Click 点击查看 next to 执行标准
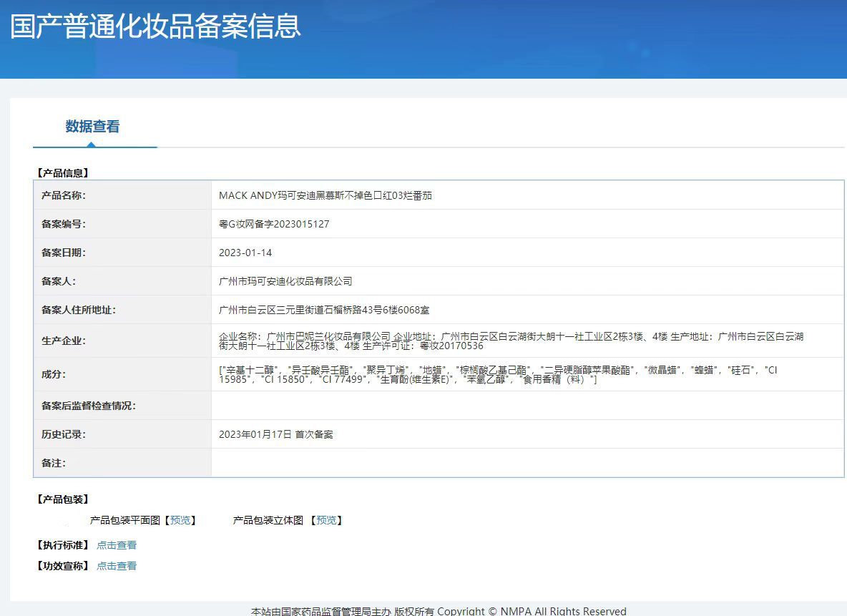Viewport: 847px width, 616px height. (x=117, y=544)
